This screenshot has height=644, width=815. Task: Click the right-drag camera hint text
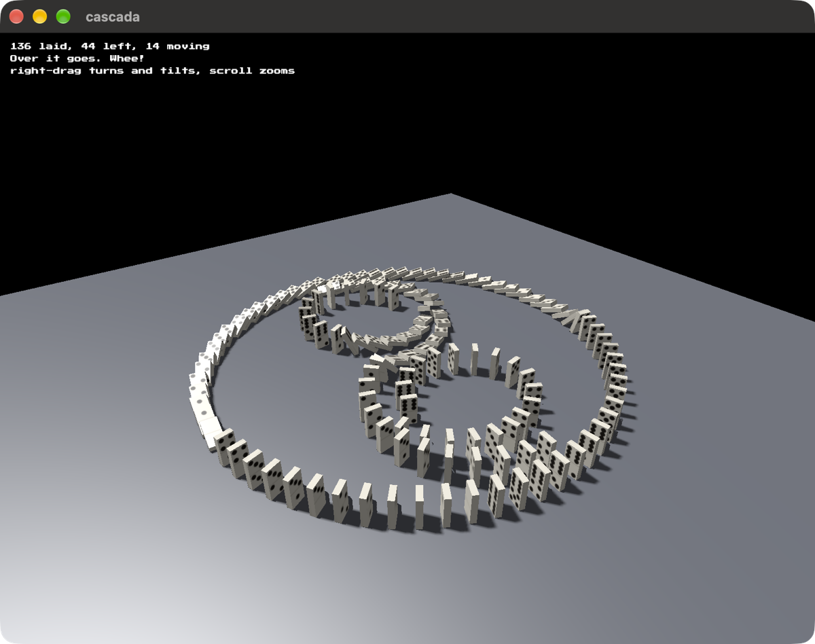152,71
